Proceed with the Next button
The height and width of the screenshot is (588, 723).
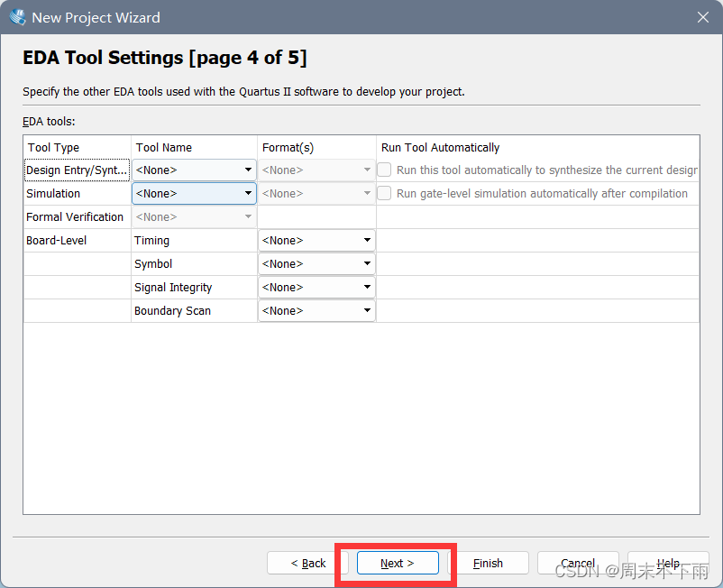click(x=398, y=563)
